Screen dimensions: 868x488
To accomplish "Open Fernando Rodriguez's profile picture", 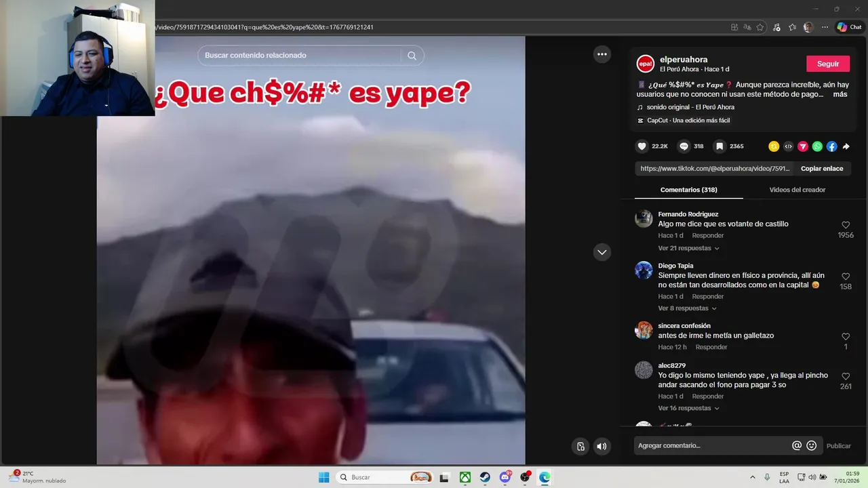I will [x=644, y=219].
